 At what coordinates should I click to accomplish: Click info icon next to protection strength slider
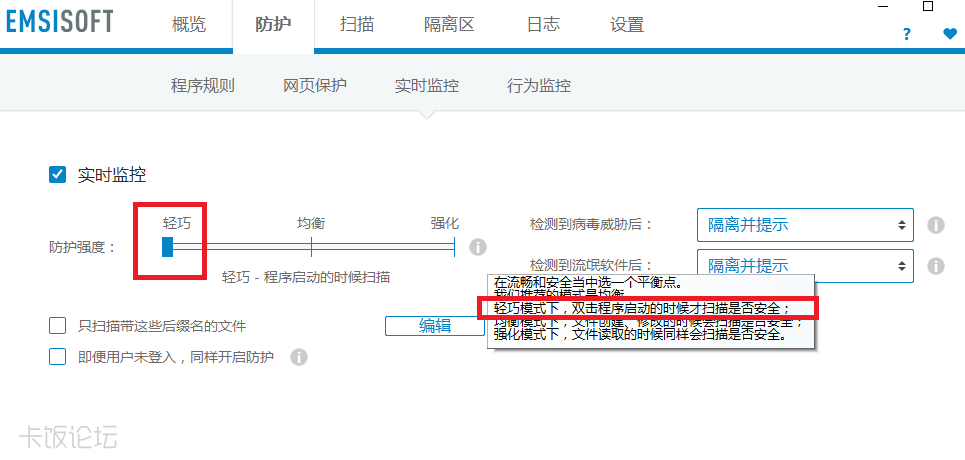[478, 246]
